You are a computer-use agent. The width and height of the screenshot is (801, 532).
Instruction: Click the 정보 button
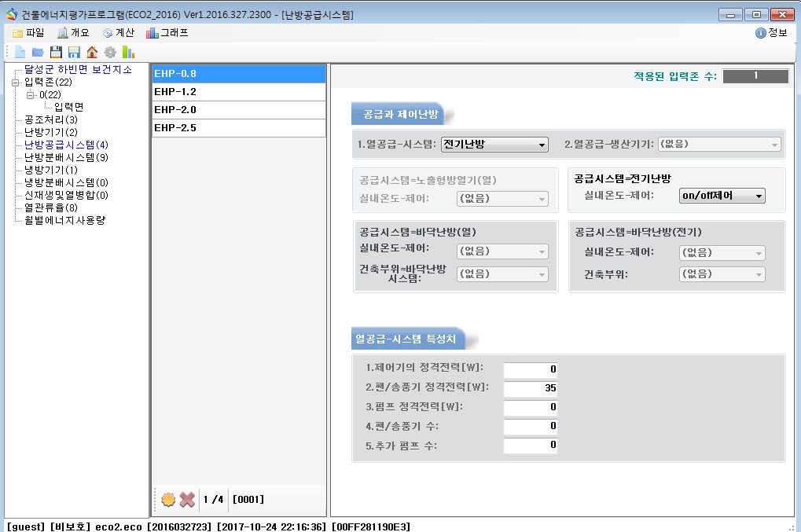tap(771, 33)
